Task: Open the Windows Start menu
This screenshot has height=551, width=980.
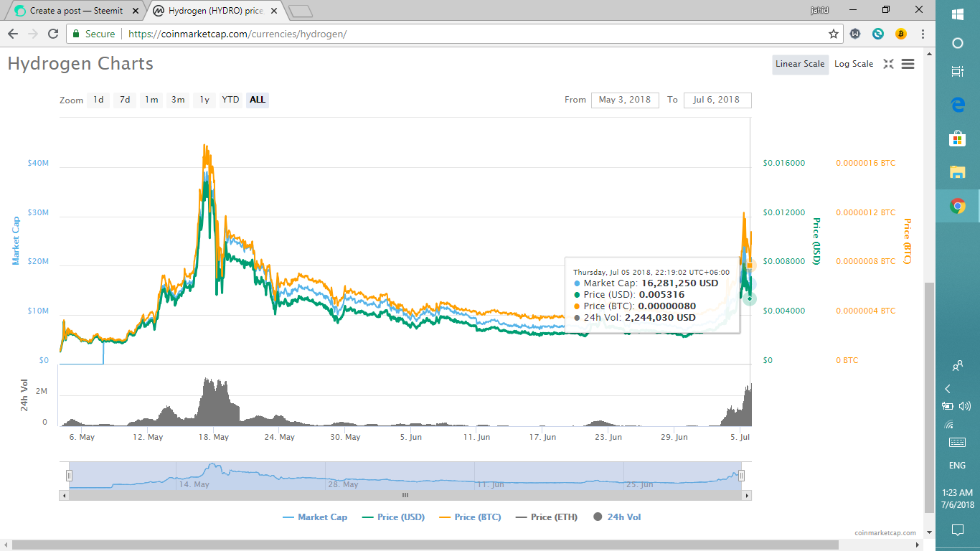Action: (x=957, y=14)
